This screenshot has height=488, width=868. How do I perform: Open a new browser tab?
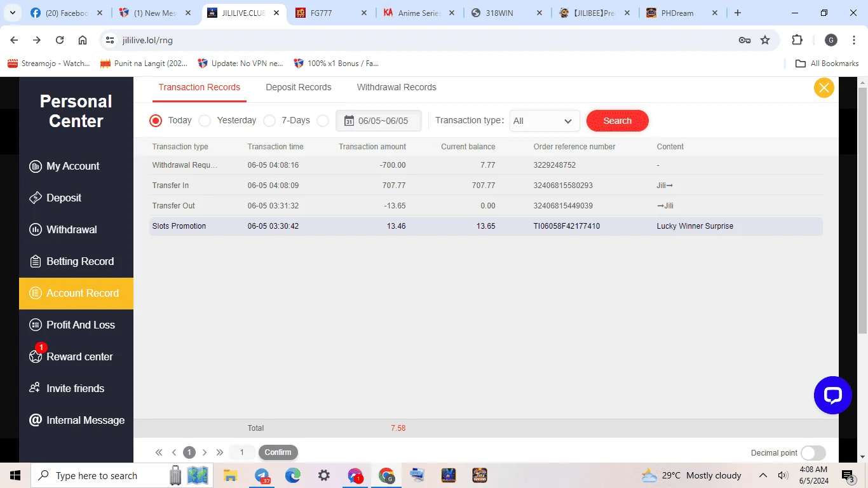click(x=737, y=13)
